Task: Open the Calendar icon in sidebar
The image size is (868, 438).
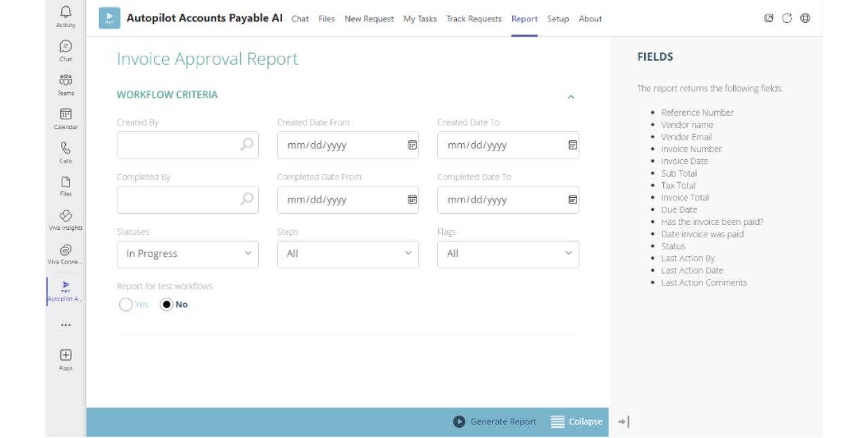Action: click(x=66, y=115)
